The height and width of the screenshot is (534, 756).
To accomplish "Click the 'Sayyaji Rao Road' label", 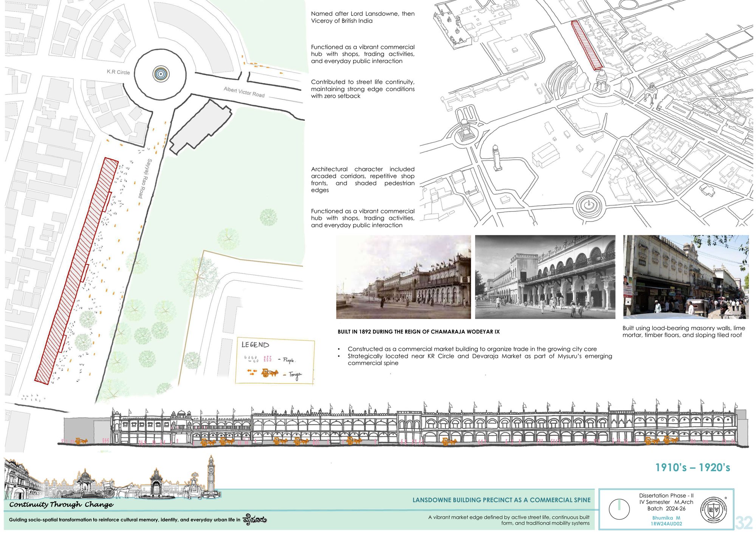I will 145,179.
